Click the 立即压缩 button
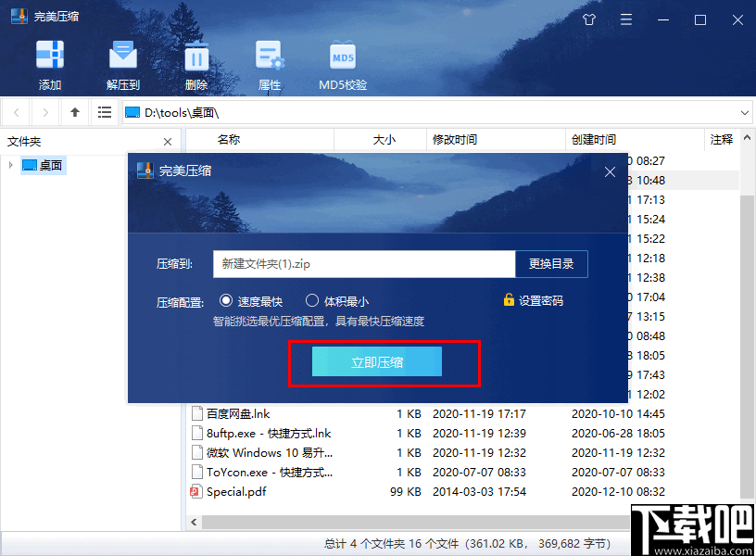 (x=376, y=361)
